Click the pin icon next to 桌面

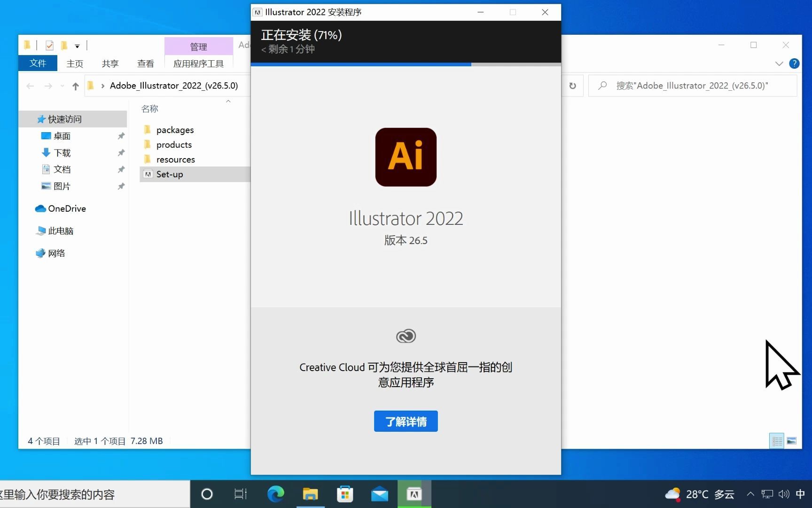(x=121, y=136)
